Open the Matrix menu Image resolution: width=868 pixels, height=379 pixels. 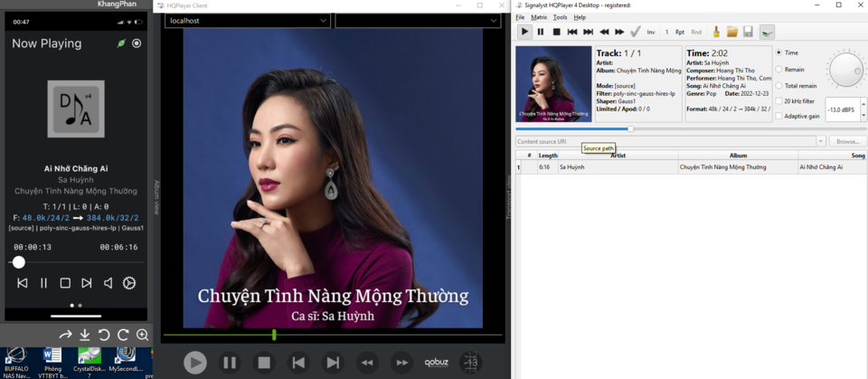539,17
